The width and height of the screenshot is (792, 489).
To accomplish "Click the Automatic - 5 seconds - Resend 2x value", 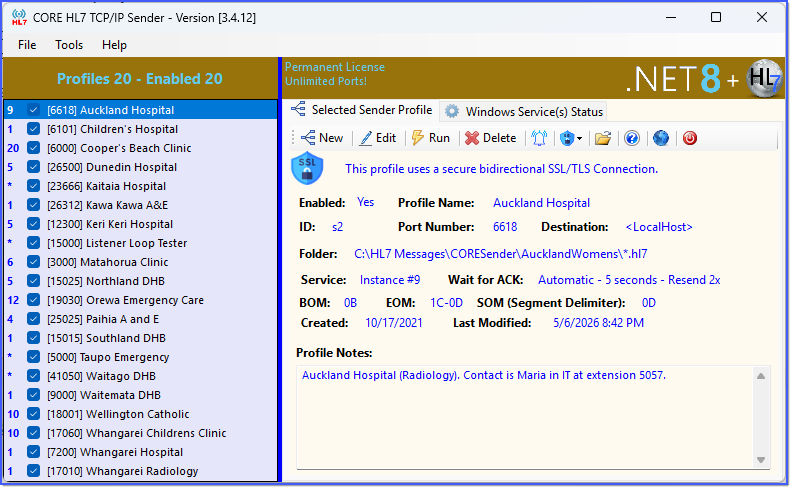I will (x=629, y=280).
